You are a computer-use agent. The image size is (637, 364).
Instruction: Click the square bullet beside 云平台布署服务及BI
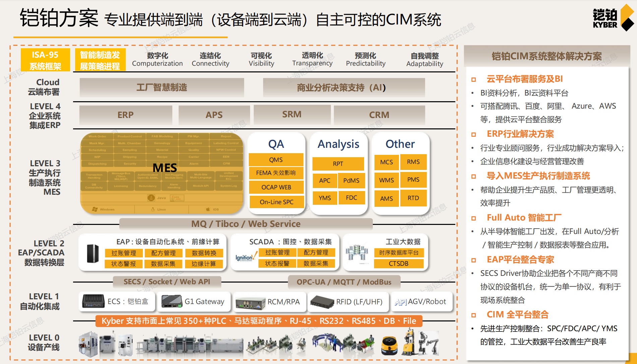(473, 79)
